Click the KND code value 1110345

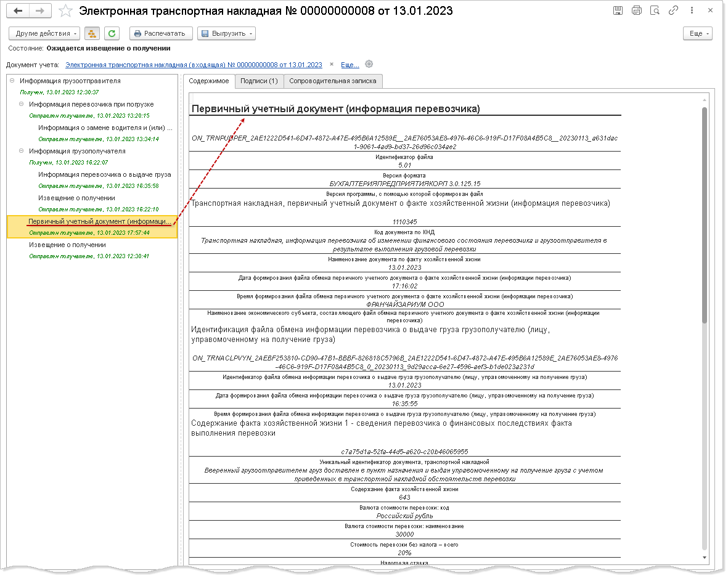click(405, 222)
